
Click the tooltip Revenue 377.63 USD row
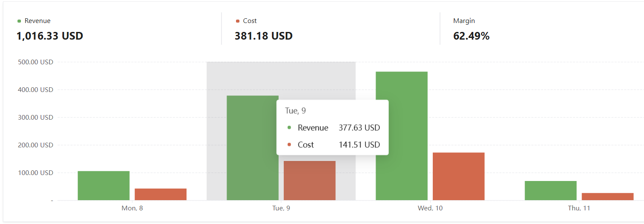point(333,128)
